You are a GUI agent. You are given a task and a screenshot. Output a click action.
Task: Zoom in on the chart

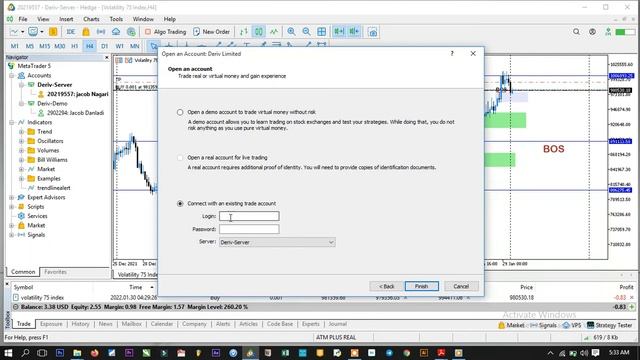(291, 31)
